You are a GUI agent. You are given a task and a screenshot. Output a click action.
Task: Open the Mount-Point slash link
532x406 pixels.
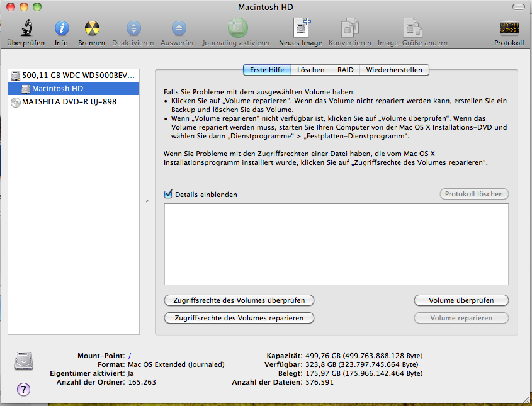pos(129,356)
